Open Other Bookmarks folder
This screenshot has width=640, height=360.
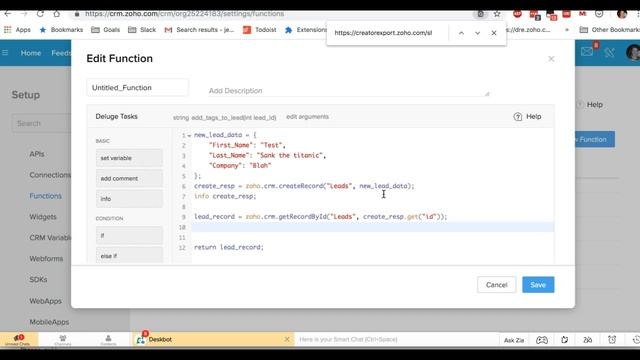click(x=609, y=30)
